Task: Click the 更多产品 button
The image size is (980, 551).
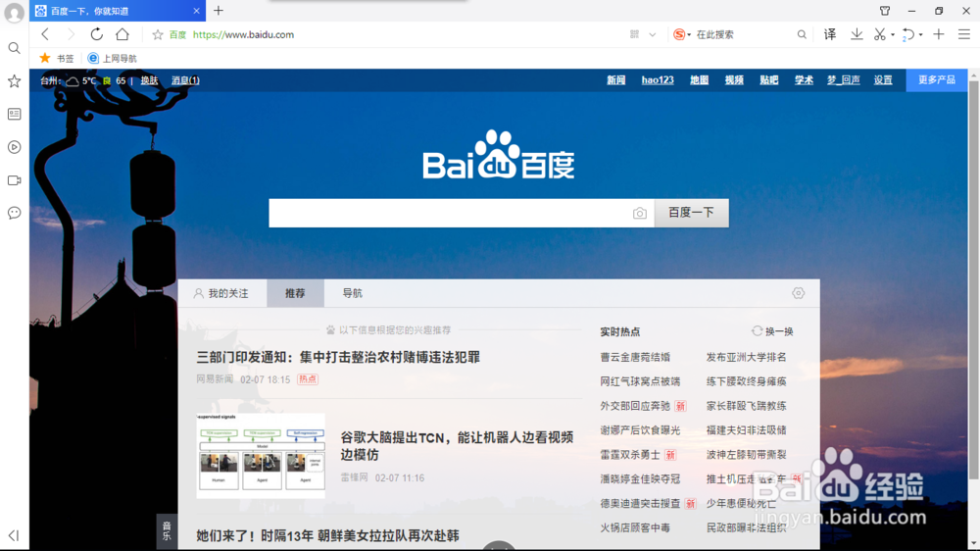Action: coord(937,80)
